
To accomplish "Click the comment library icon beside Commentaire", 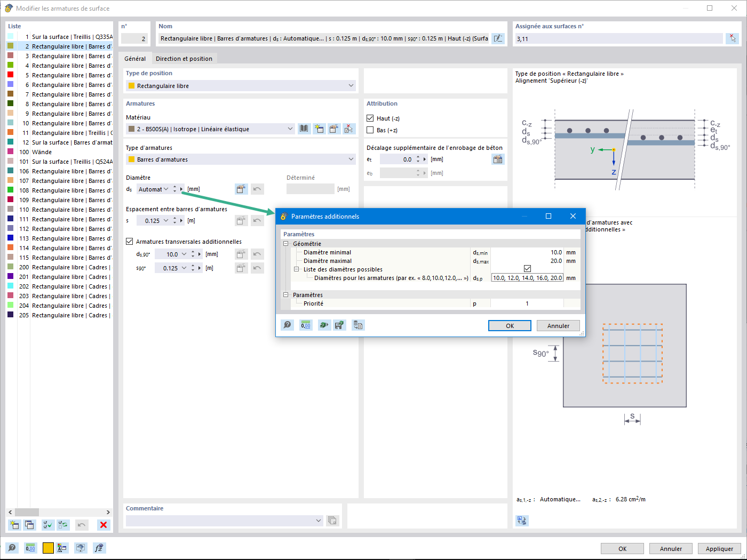I will [332, 521].
